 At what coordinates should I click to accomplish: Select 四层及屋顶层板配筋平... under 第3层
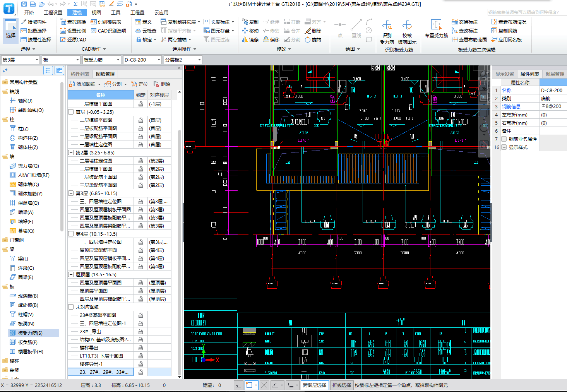(x=105, y=217)
